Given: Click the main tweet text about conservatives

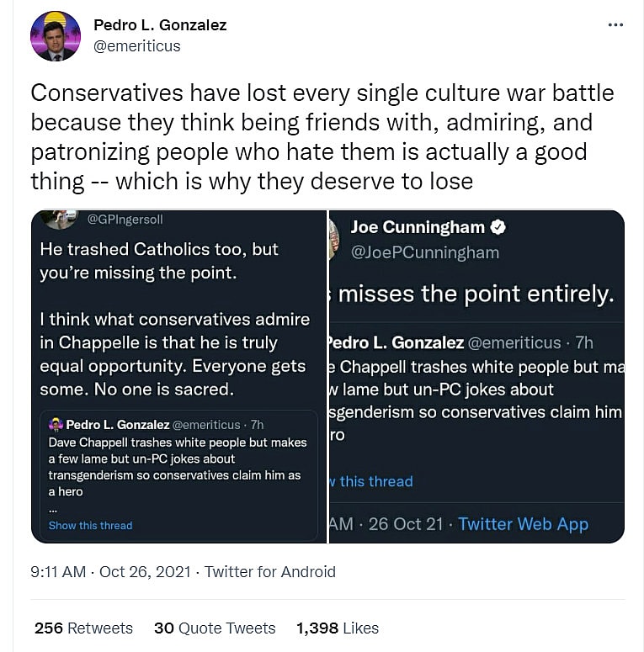Looking at the screenshot, I should (322, 136).
